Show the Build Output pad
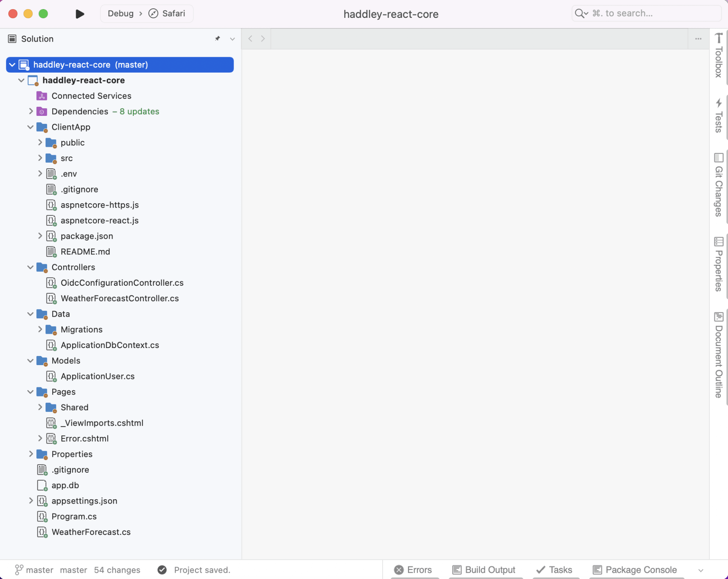Screen dimensions: 728x579 484,570
